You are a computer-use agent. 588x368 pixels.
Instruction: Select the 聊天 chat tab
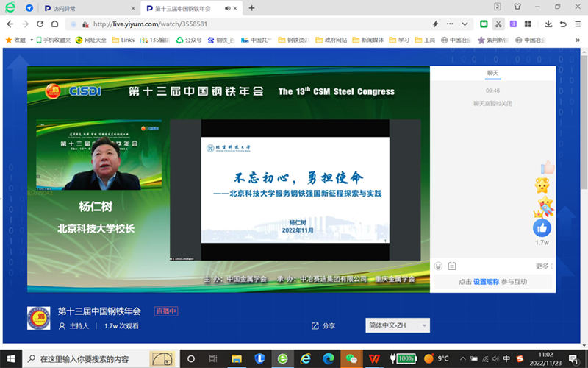tap(492, 74)
